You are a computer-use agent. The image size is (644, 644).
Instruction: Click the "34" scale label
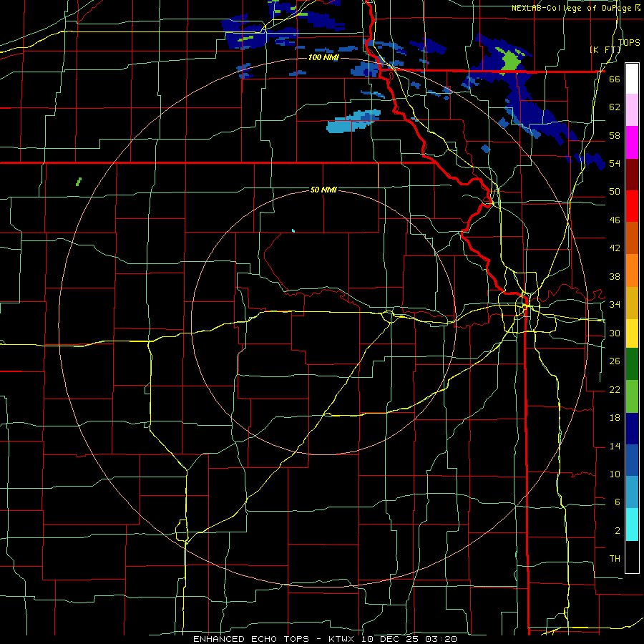click(615, 304)
